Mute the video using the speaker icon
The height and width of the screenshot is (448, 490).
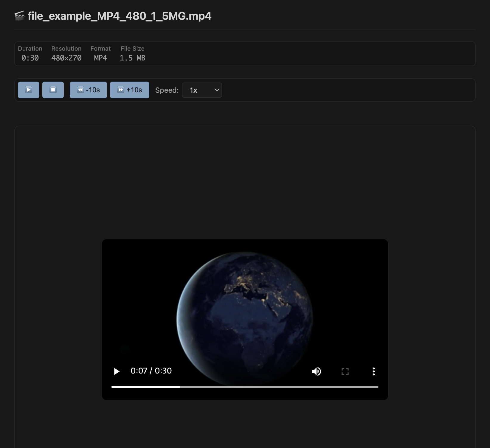click(317, 371)
